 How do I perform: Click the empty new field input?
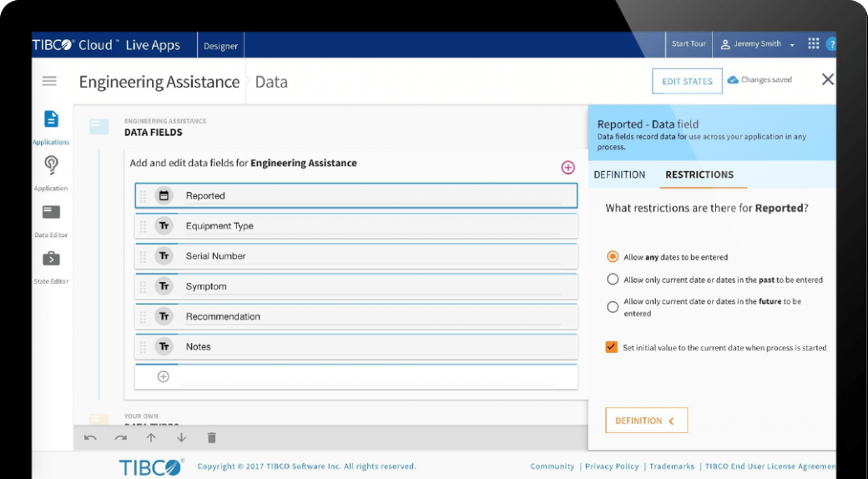(x=367, y=376)
